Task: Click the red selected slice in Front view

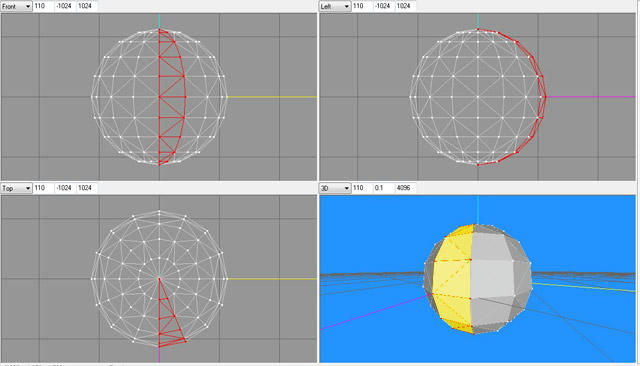Action: click(x=171, y=97)
